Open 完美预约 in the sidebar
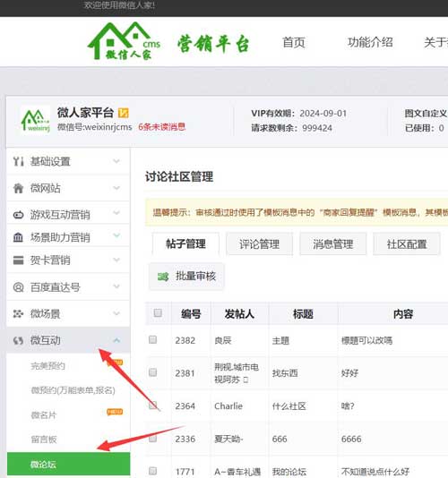 (x=47, y=365)
